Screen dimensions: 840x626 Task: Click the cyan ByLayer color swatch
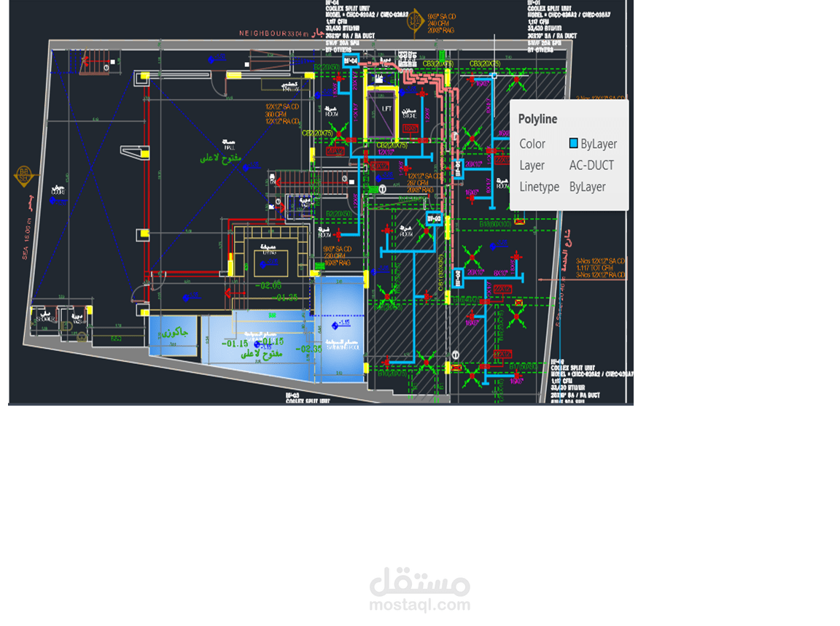[573, 143]
